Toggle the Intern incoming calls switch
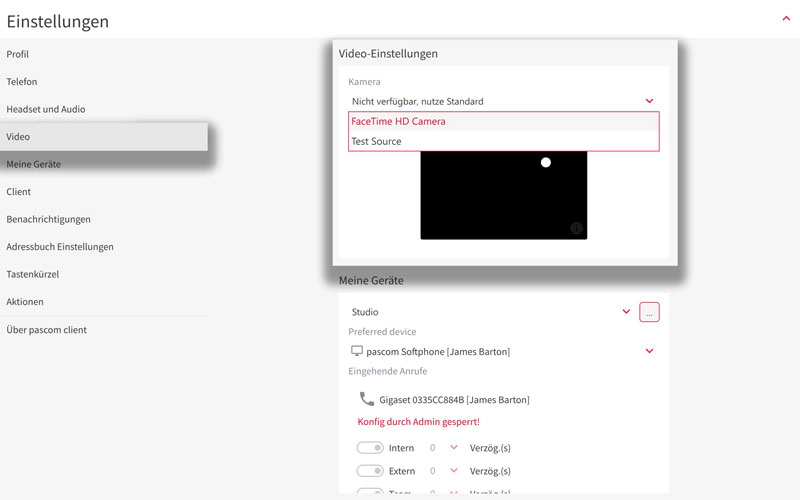This screenshot has height=500, width=800. [370, 448]
